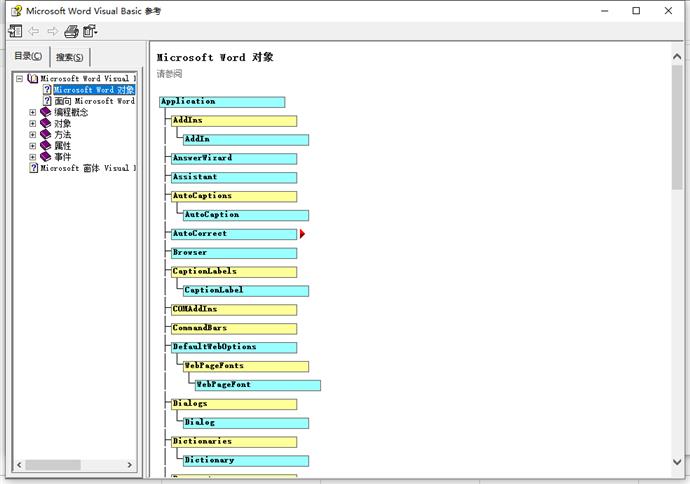Click the purple book icon for 属性
The width and height of the screenshot is (690, 484).
(46, 146)
